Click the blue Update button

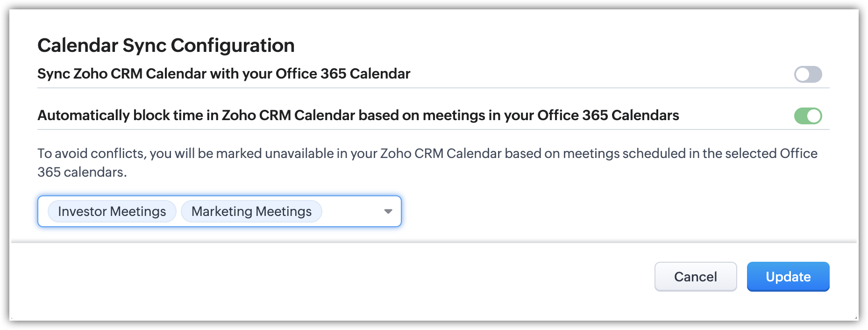[x=788, y=277]
